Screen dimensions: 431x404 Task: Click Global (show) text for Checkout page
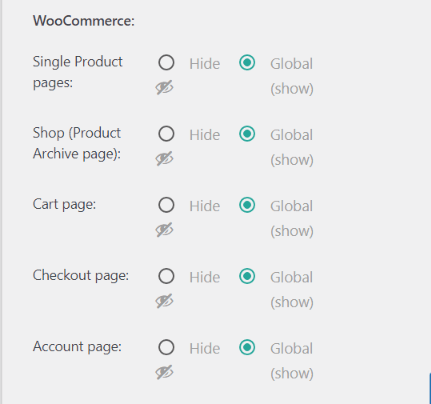coord(292,290)
